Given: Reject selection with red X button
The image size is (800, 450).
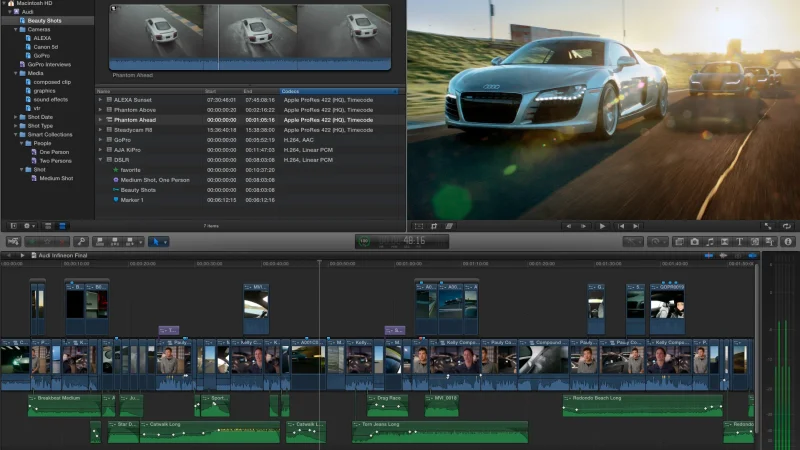Looking at the screenshot, I should click(62, 242).
